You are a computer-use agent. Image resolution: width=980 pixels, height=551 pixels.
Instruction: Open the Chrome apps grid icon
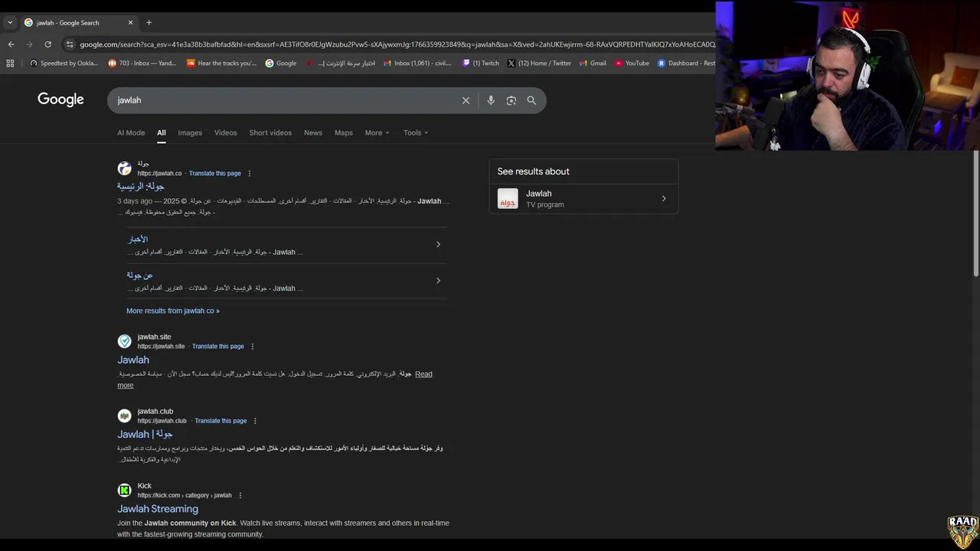coord(10,64)
